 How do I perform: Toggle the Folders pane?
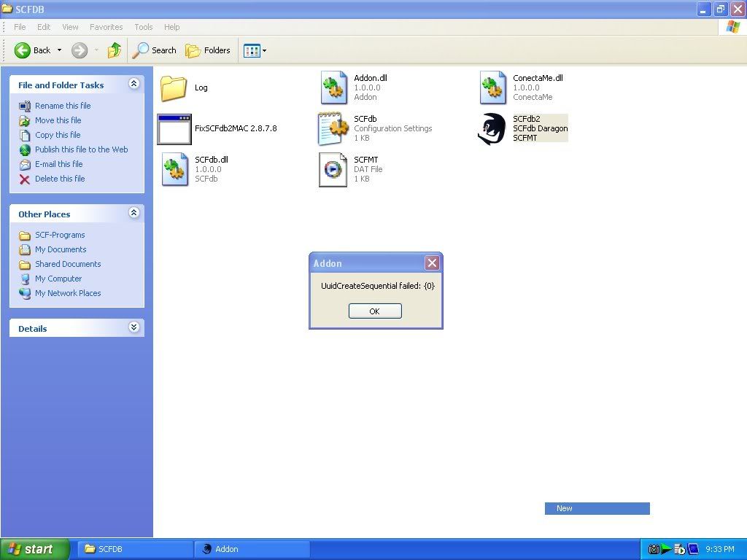point(208,50)
